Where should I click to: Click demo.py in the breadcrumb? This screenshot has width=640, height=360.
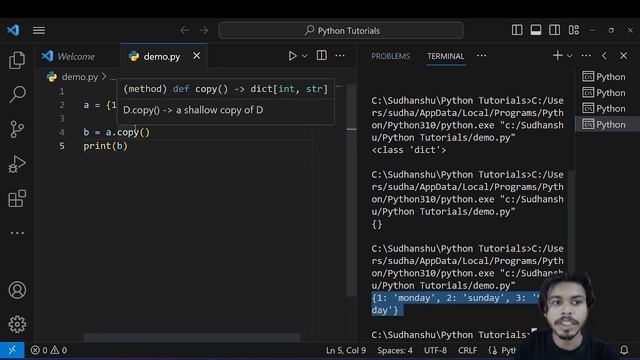(80, 77)
